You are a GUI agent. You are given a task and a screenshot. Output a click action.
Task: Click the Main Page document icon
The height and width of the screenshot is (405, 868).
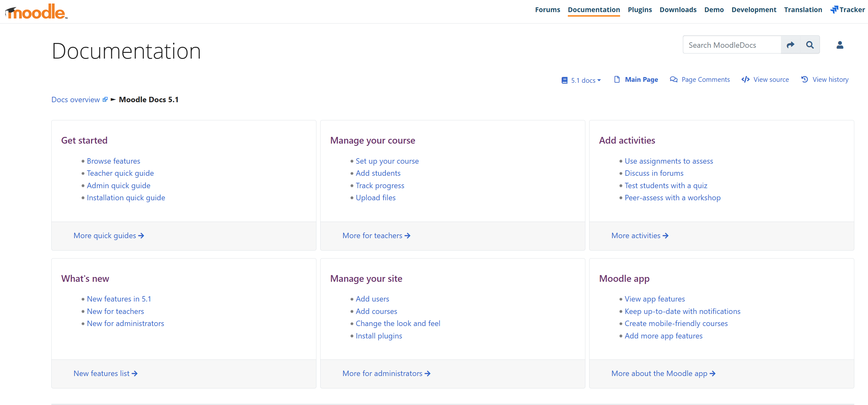click(x=617, y=80)
